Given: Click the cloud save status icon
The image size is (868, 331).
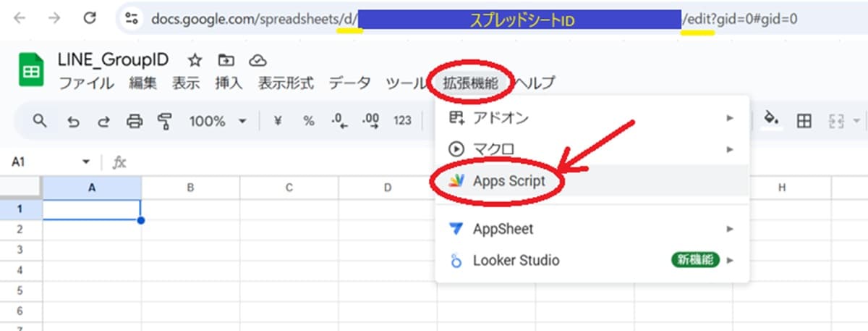Looking at the screenshot, I should click(258, 59).
